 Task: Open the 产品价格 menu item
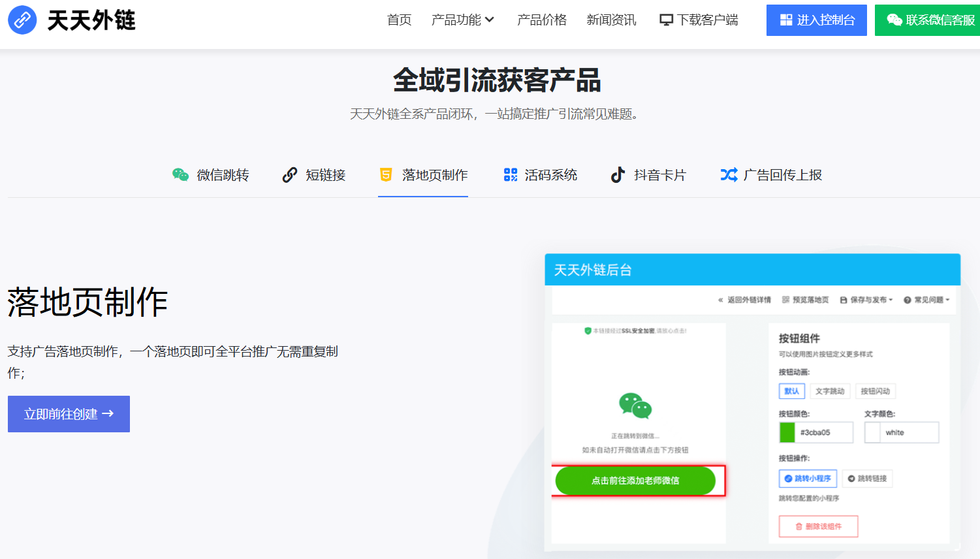pos(541,20)
